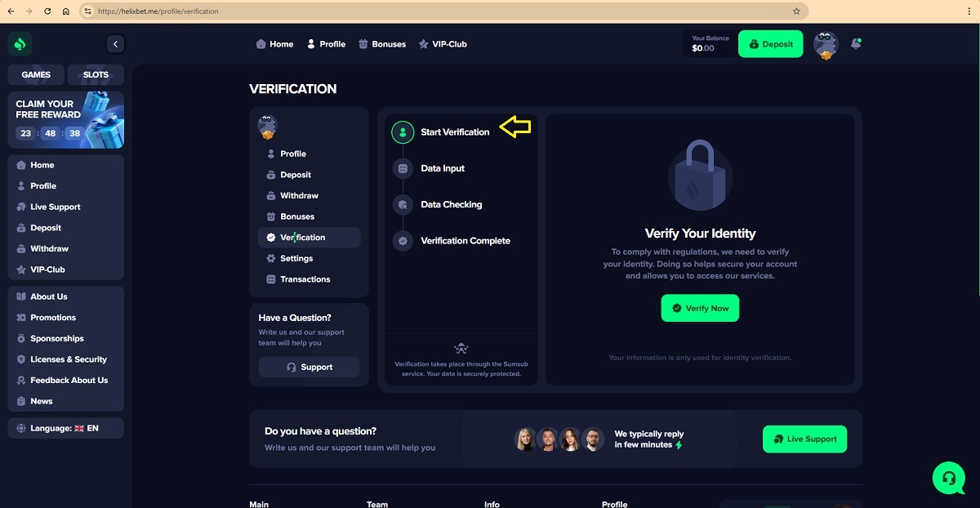Bookmark page with the star icon
The width and height of the screenshot is (980, 508).
point(796,11)
